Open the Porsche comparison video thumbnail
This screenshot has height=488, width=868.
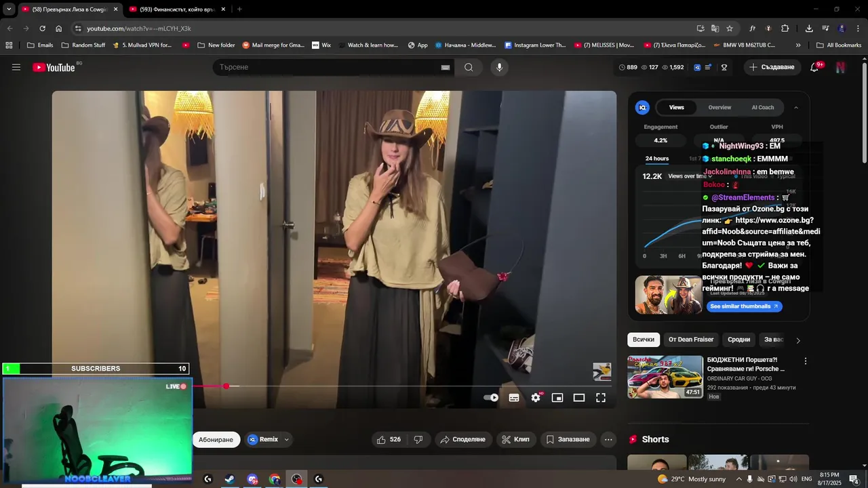tap(665, 376)
